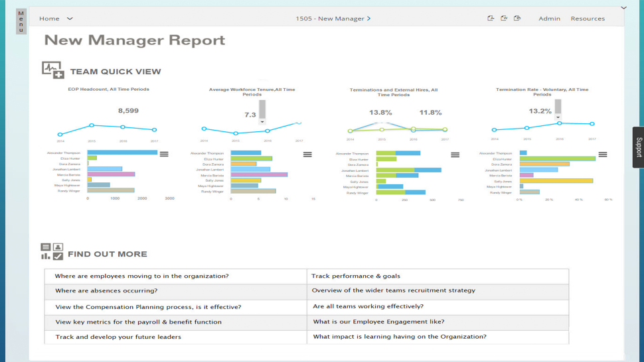
Task: Open the 1505 - New Manager breadcrumb
Action: pos(333,19)
